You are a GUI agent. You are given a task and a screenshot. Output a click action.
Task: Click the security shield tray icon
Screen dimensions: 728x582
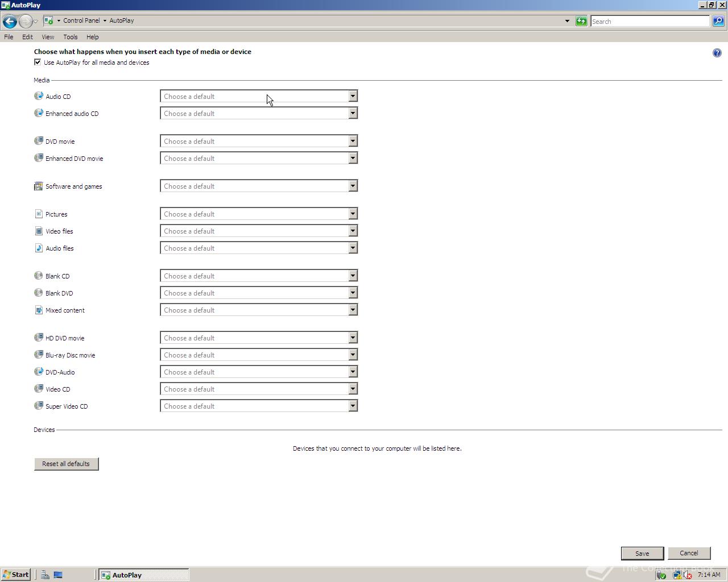661,575
